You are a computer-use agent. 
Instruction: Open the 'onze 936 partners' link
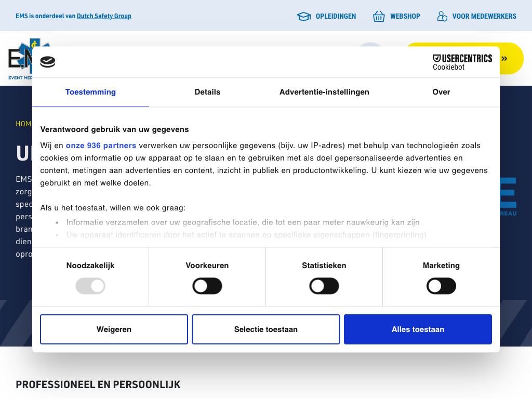[x=101, y=145]
